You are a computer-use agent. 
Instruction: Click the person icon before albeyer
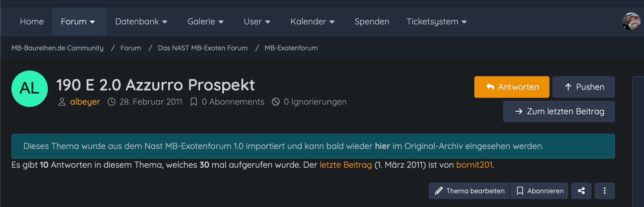click(x=62, y=102)
